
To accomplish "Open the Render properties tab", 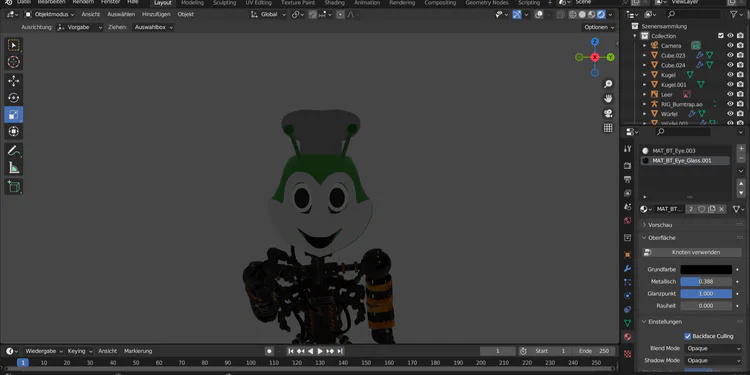I will [x=628, y=165].
